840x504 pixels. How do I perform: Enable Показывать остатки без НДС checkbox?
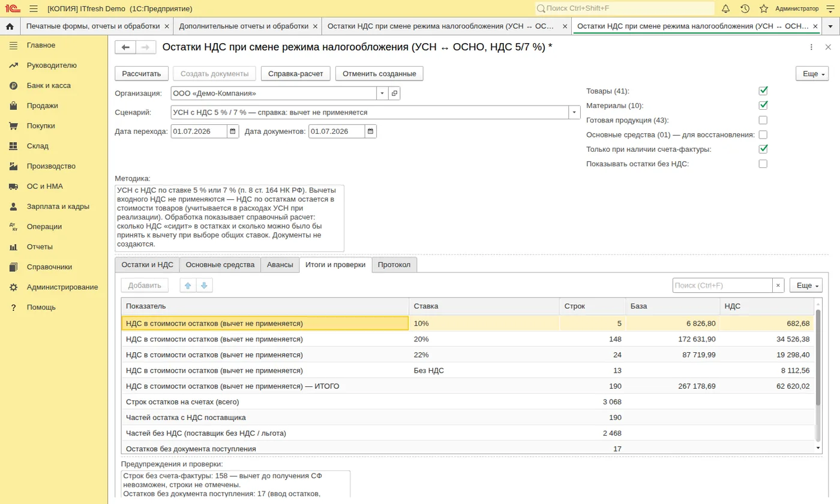tap(763, 164)
